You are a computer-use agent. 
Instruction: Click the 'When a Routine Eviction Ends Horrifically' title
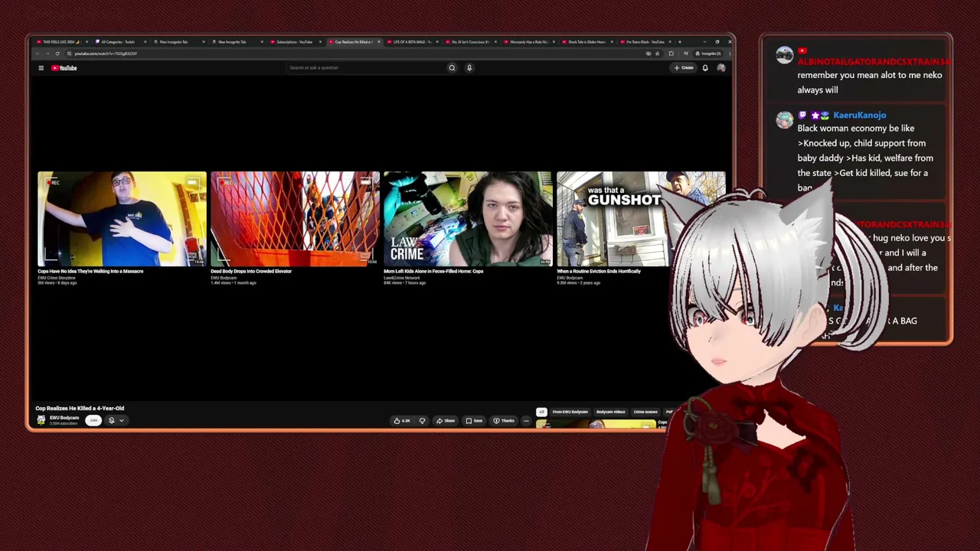pyautogui.click(x=599, y=271)
